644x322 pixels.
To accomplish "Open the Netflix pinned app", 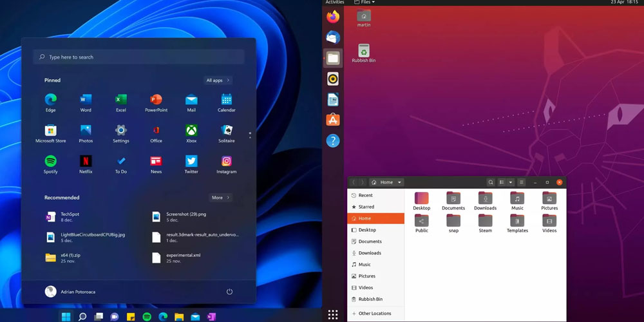I will 86,164.
